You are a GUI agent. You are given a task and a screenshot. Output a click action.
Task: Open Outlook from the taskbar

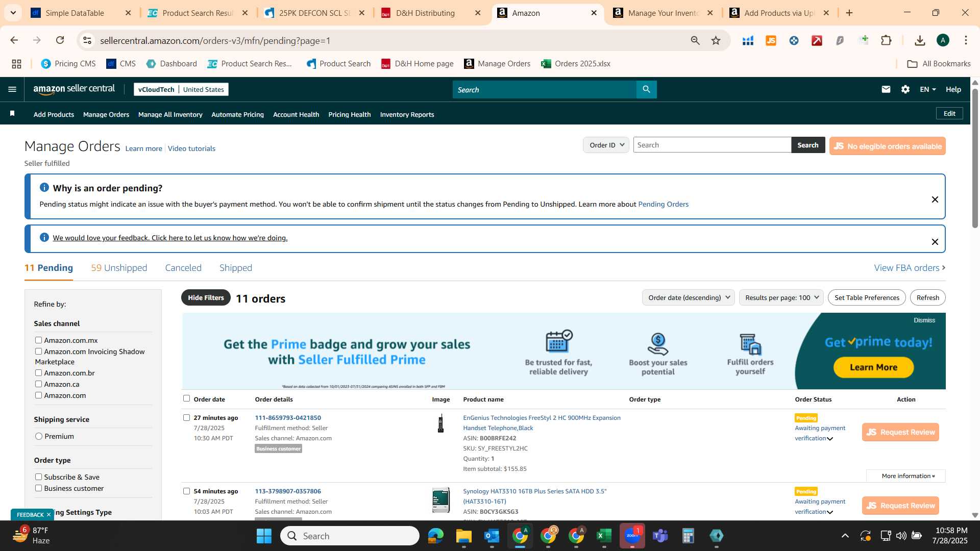492,536
